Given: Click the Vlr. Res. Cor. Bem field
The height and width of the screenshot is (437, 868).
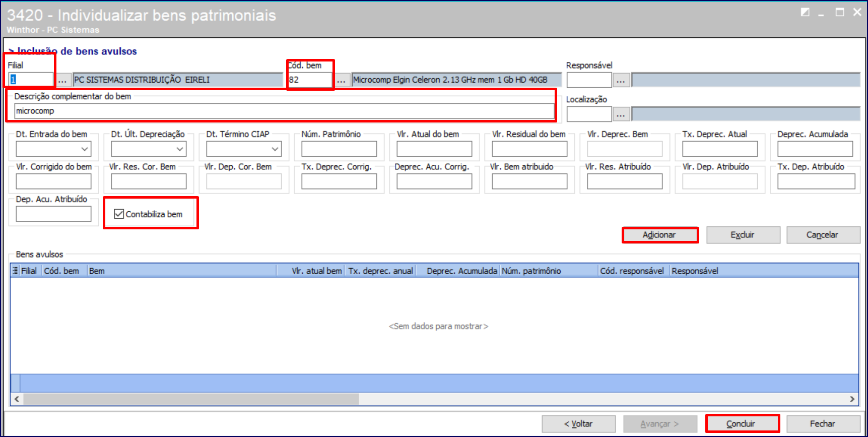Looking at the screenshot, I should tap(149, 181).
